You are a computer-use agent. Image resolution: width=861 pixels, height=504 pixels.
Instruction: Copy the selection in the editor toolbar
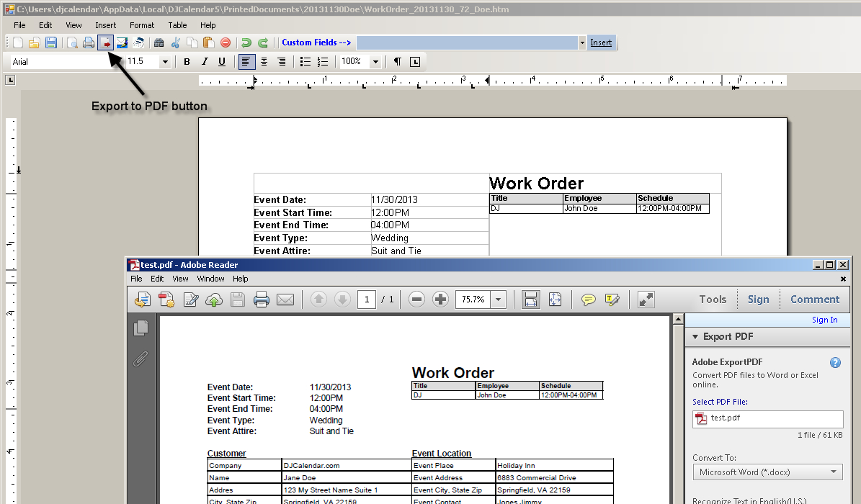pyautogui.click(x=192, y=42)
